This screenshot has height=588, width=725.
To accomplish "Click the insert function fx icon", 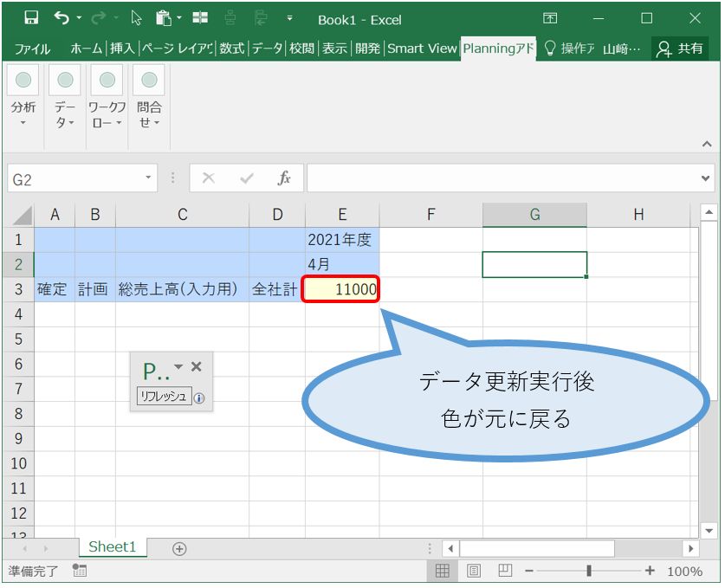I will tap(283, 178).
